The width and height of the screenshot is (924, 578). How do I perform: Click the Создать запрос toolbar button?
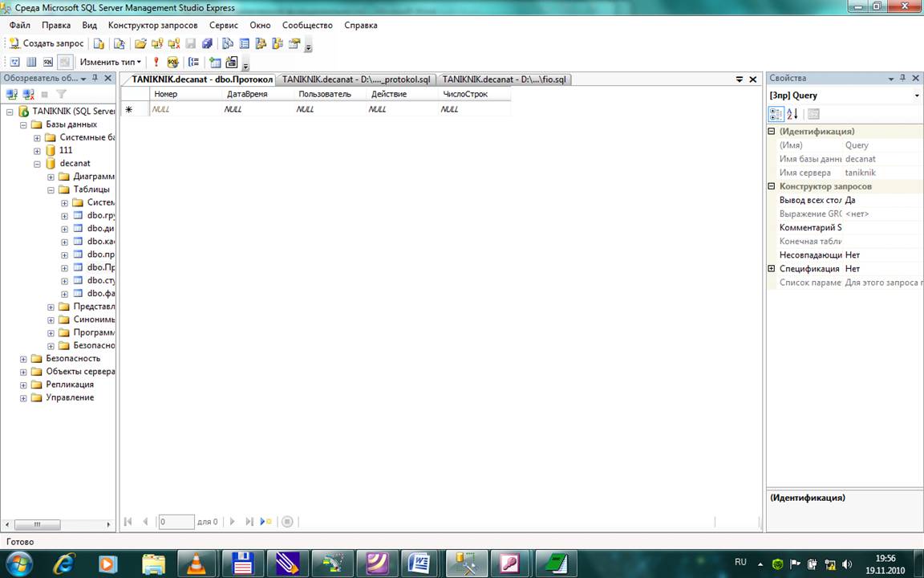(x=47, y=43)
